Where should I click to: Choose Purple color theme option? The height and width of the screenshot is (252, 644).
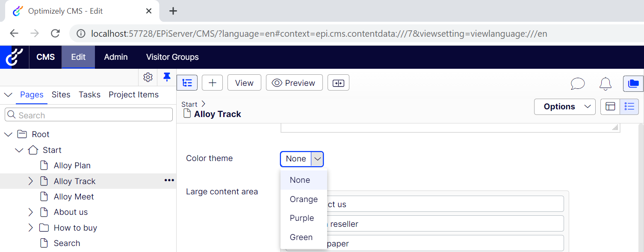coord(302,218)
